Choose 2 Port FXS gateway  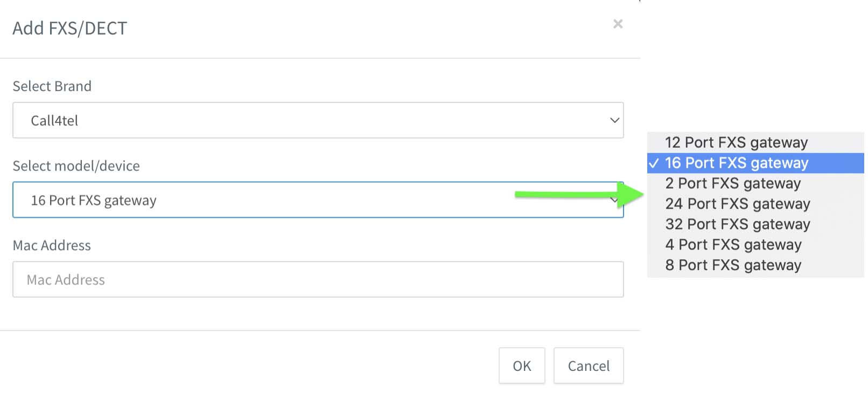tap(755, 183)
